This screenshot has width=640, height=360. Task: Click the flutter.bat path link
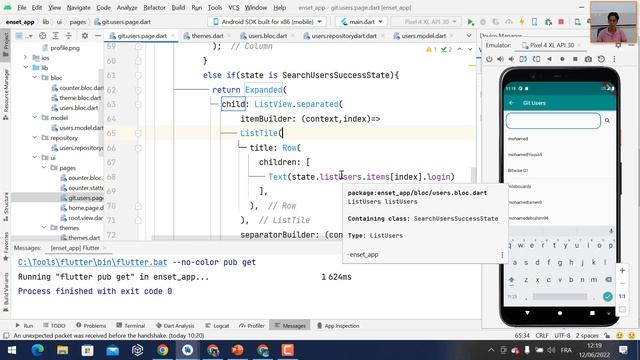click(92, 262)
